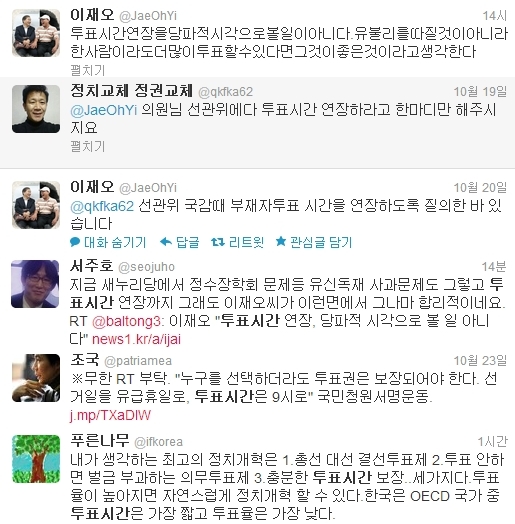The image size is (515, 524).
Task: Expand the @qkfka62 tweet with 펼치기
Action: pyautogui.click(x=88, y=146)
